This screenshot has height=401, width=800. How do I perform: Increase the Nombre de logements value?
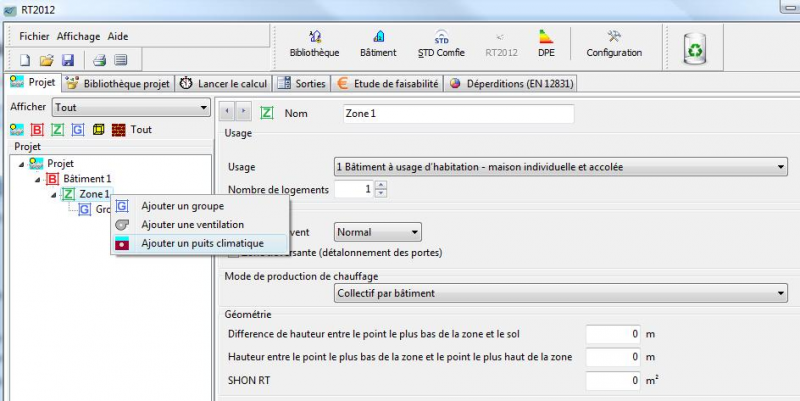(381, 184)
